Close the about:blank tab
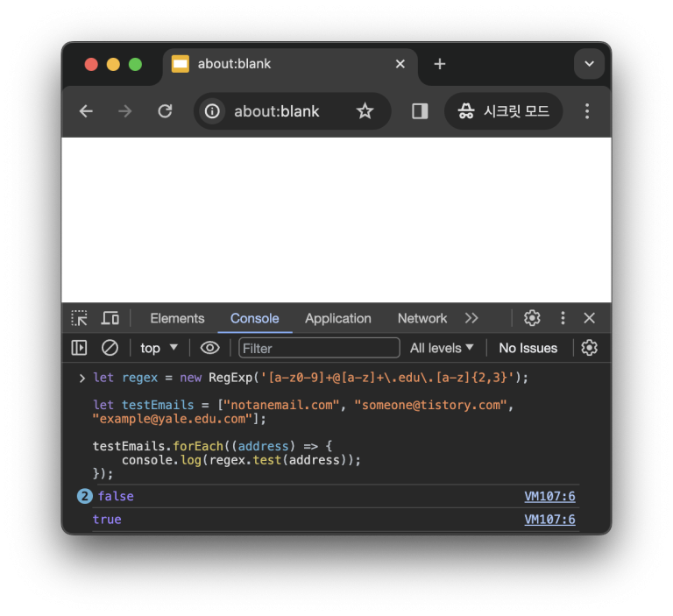 click(x=400, y=64)
